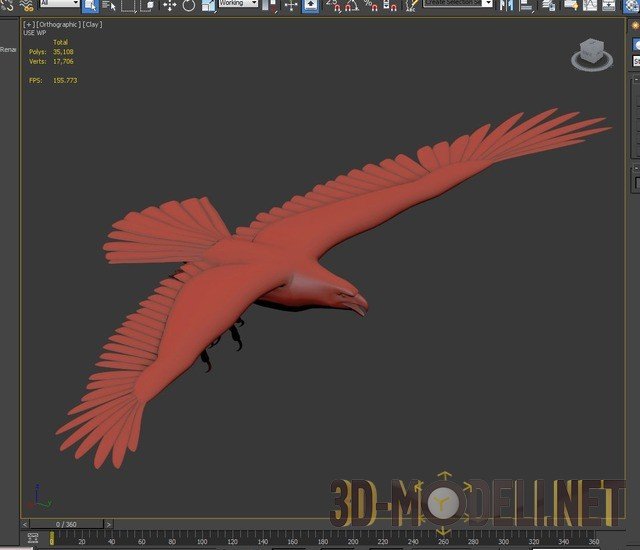640x550 pixels.
Task: Click the Window/Crossing selection icon
Action: [x=147, y=5]
